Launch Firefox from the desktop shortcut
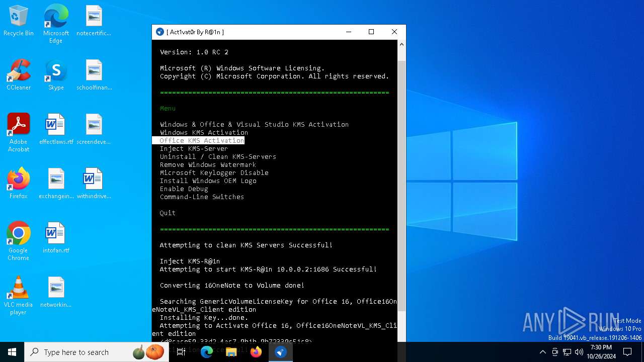The image size is (644, 362). [19, 184]
